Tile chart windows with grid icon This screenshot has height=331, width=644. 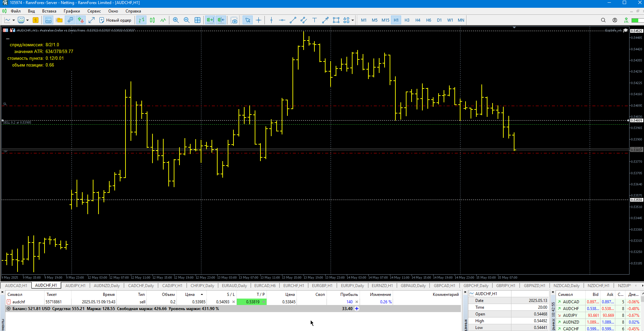pyautogui.click(x=197, y=20)
